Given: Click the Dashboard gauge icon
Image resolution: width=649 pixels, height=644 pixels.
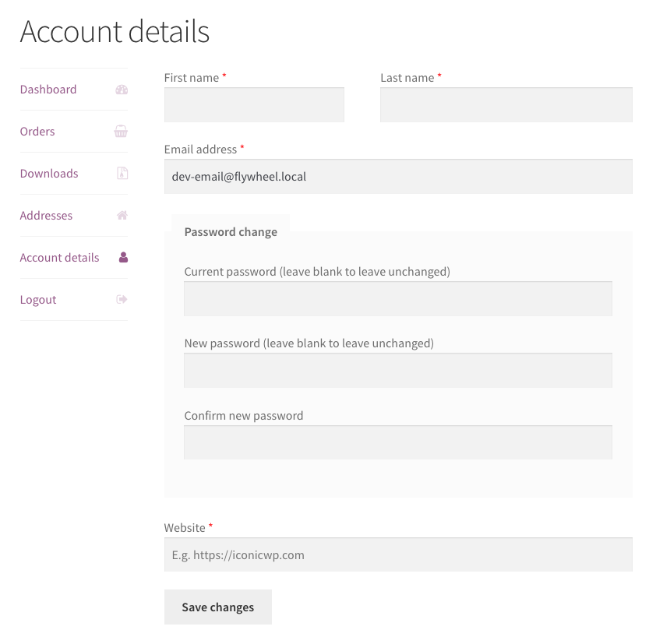Looking at the screenshot, I should pos(121,90).
